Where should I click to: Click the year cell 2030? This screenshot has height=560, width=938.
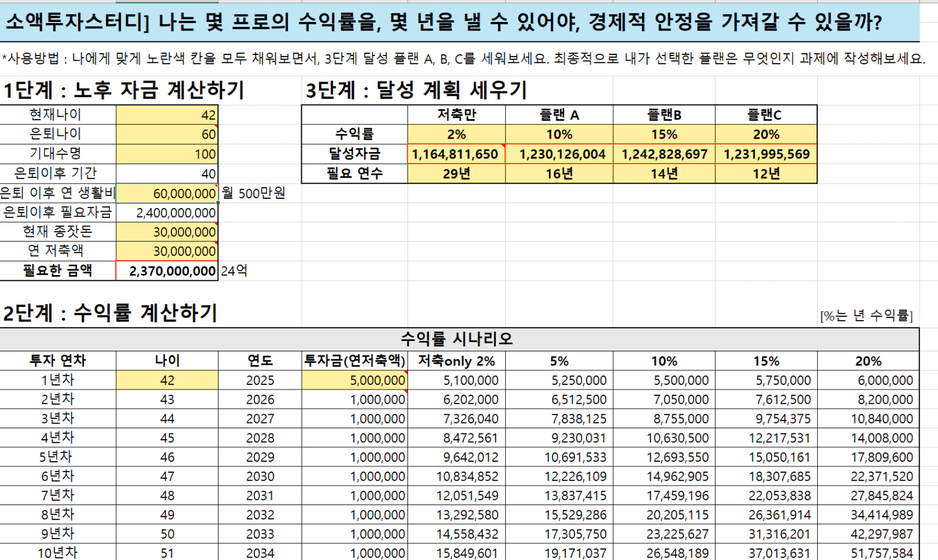260,476
